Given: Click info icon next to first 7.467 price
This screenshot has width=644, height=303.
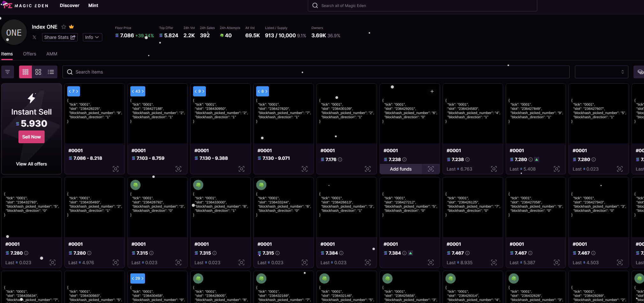Looking at the screenshot, I should point(467,253).
